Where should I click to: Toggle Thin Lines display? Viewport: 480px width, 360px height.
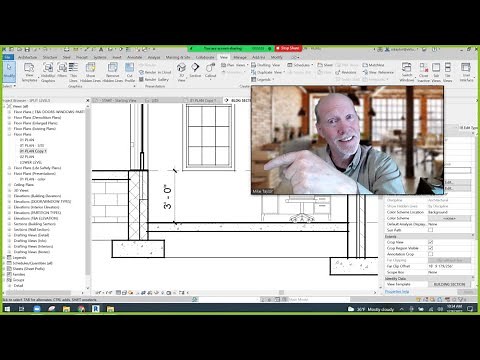point(73,72)
